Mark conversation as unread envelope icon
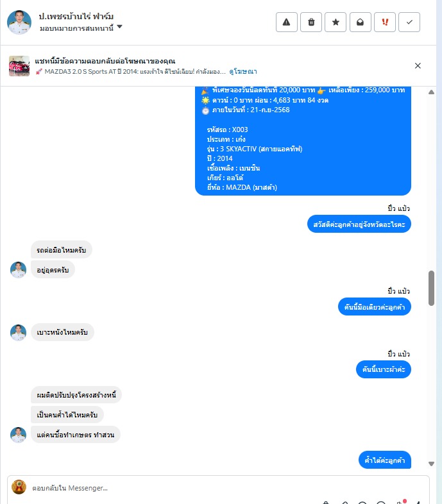442x504 pixels. point(361,22)
